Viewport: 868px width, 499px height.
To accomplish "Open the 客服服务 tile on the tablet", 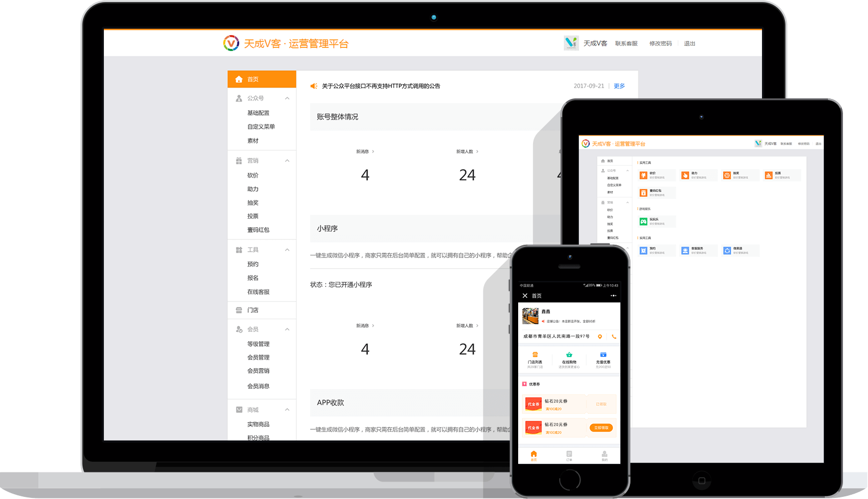I will (x=685, y=251).
